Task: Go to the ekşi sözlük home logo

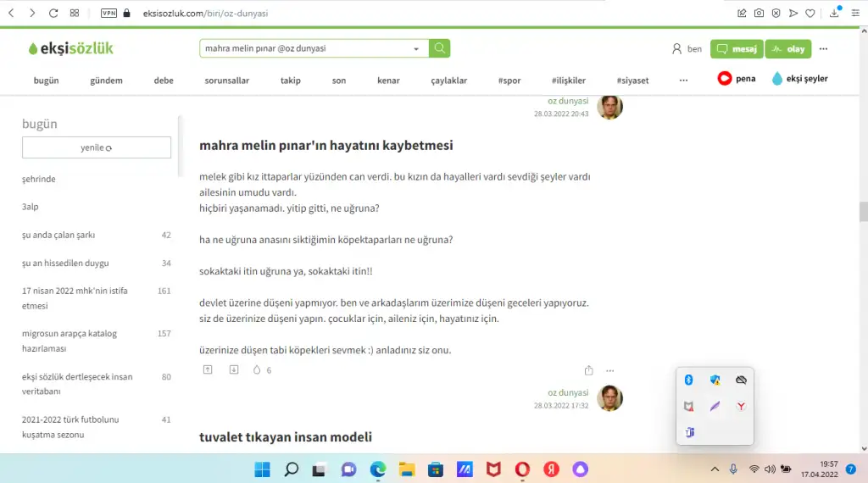Action: coord(70,48)
